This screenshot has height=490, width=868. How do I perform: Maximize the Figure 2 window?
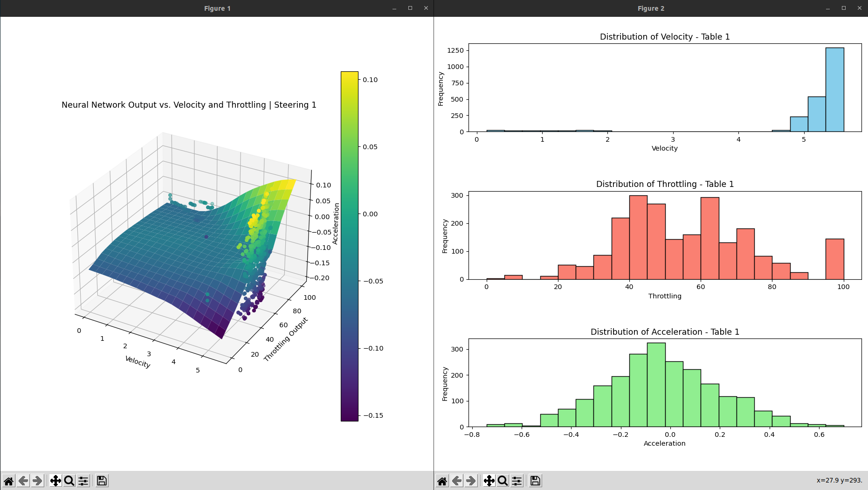coord(844,8)
